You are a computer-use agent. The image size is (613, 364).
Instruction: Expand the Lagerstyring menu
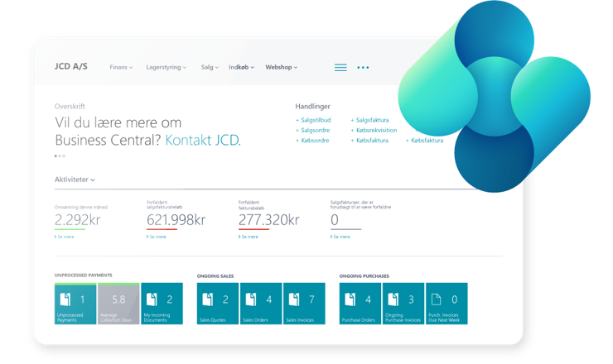(x=167, y=67)
